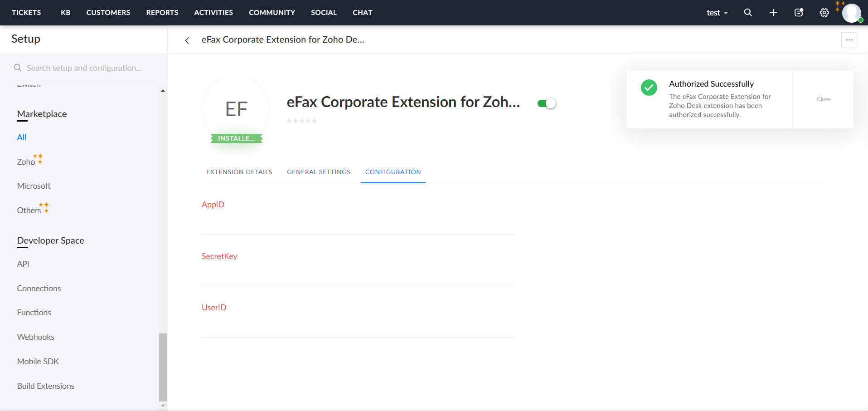Switch to the EXTENSION DETAILS tab
The width and height of the screenshot is (868, 411).
(239, 172)
